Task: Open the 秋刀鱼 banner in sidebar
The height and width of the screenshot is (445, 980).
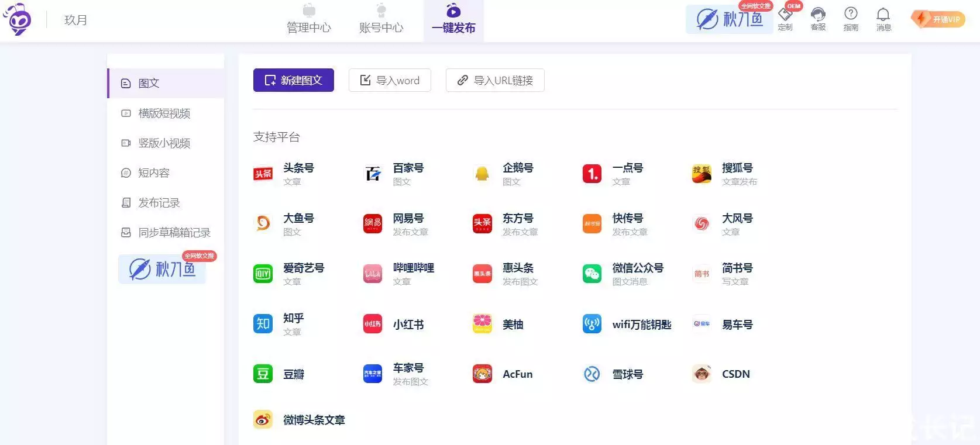Action: coord(162,269)
